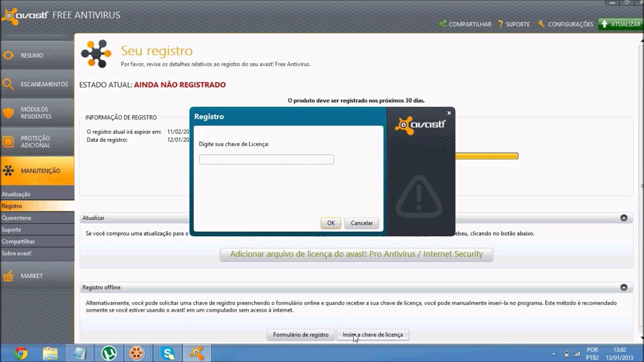Click Inserir a chave de licença button
The image size is (644, 362).
[x=373, y=335]
